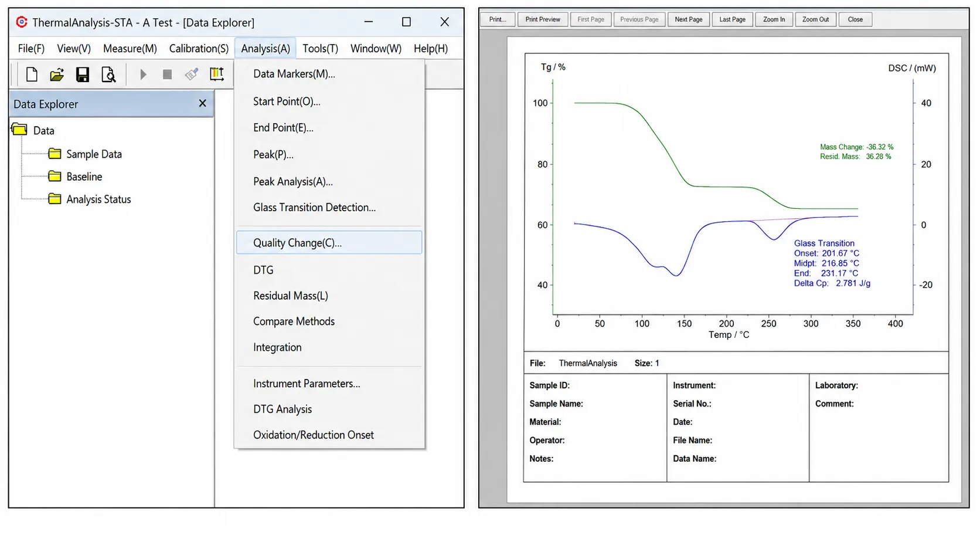
Task: Open print preview toolbar icon
Action: [x=108, y=74]
